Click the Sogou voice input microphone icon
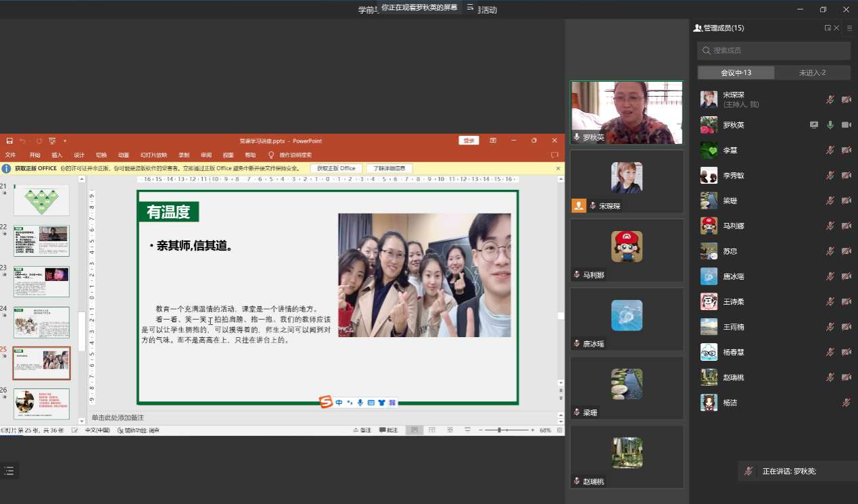Image resolution: width=858 pixels, height=504 pixels. click(x=360, y=403)
